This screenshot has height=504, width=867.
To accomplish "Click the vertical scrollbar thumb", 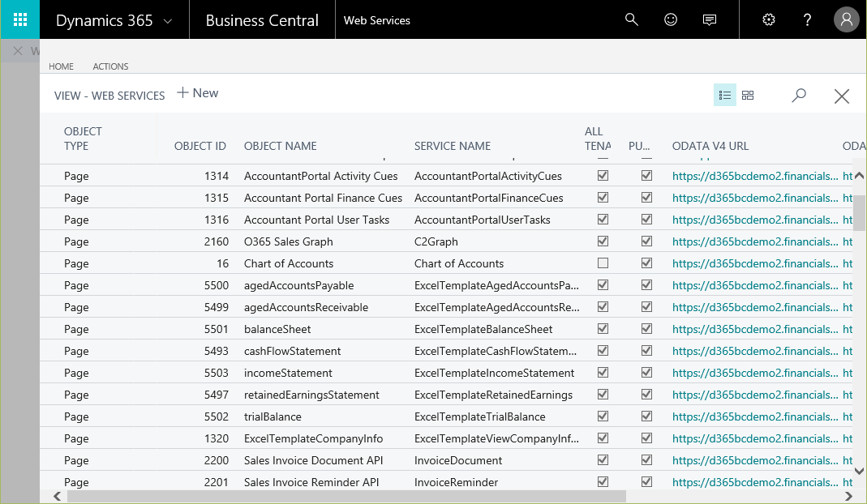I will 859,213.
